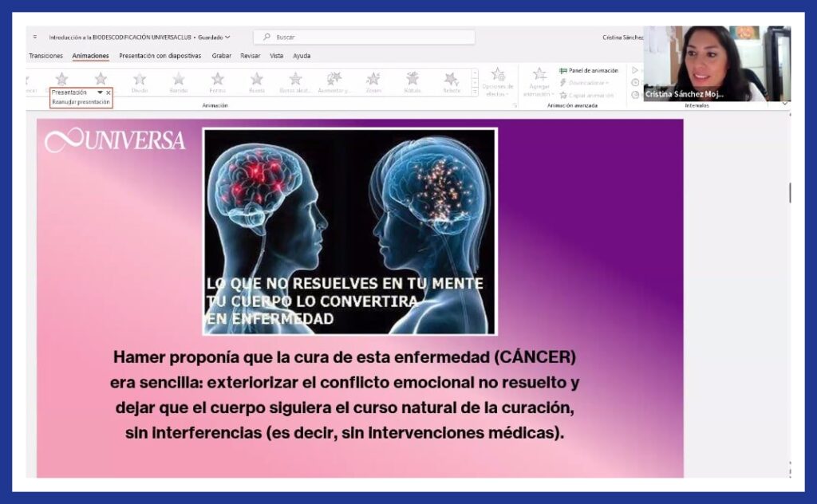The image size is (817, 504).
Task: Open the Agregar animación menu
Action: click(539, 83)
